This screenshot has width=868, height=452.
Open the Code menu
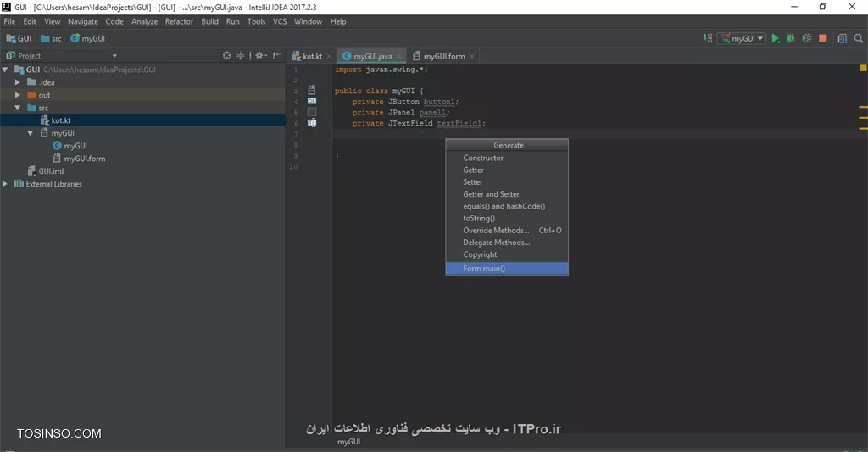(114, 21)
